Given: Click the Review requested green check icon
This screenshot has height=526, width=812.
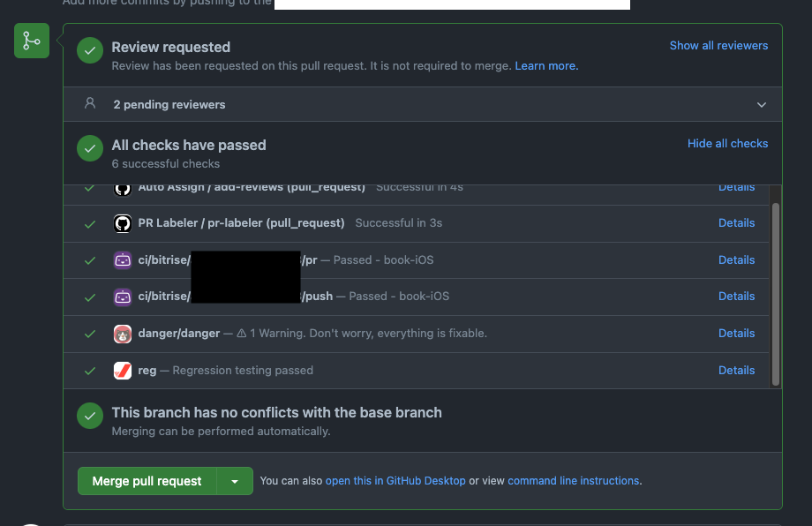Looking at the screenshot, I should 90,50.
